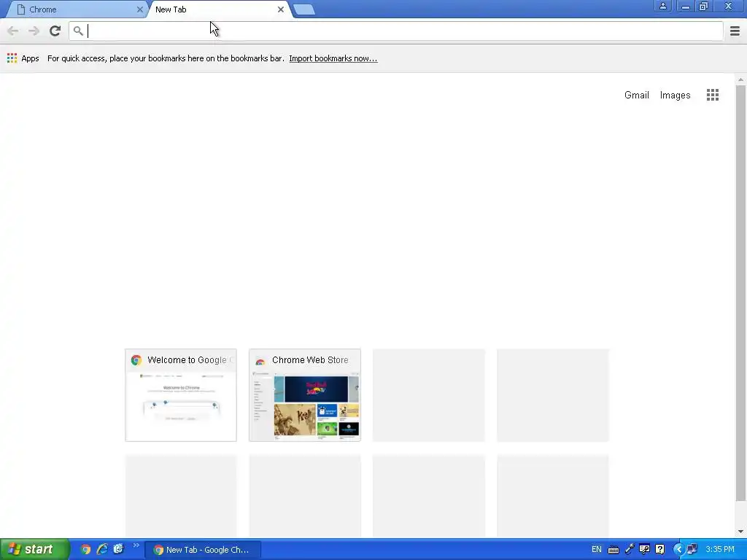This screenshot has width=747, height=560.
Task: Open the Gmail link
Action: point(636,96)
